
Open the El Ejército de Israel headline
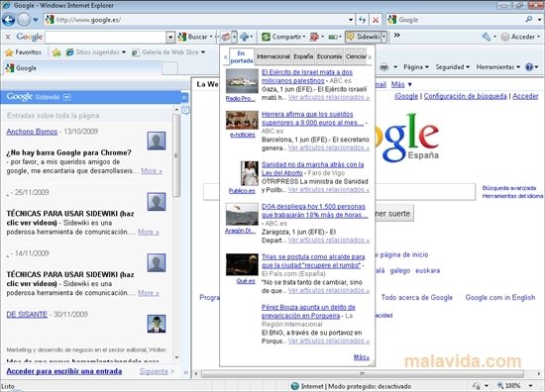[x=307, y=76]
